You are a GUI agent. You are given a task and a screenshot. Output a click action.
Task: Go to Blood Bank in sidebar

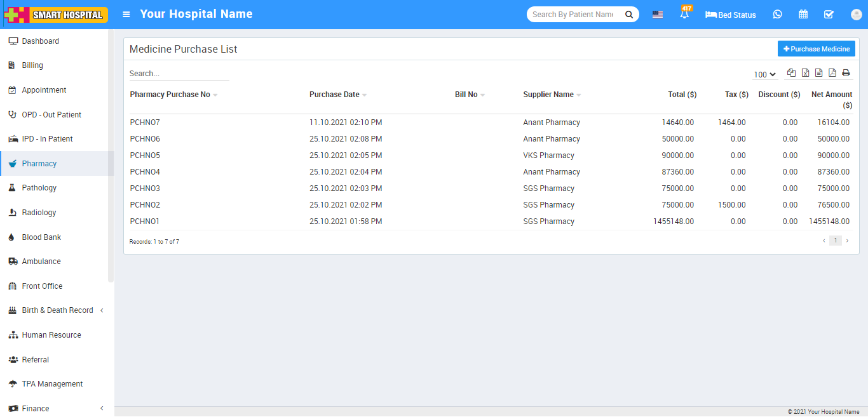click(41, 237)
